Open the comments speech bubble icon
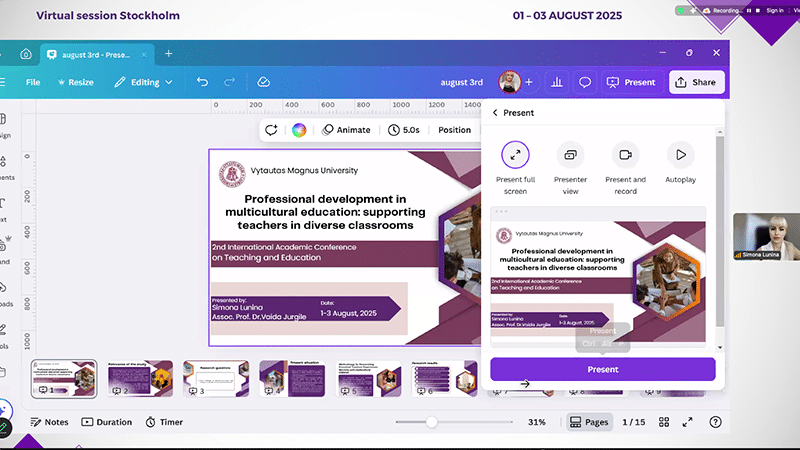Viewport: 800px width, 450px height. [586, 82]
